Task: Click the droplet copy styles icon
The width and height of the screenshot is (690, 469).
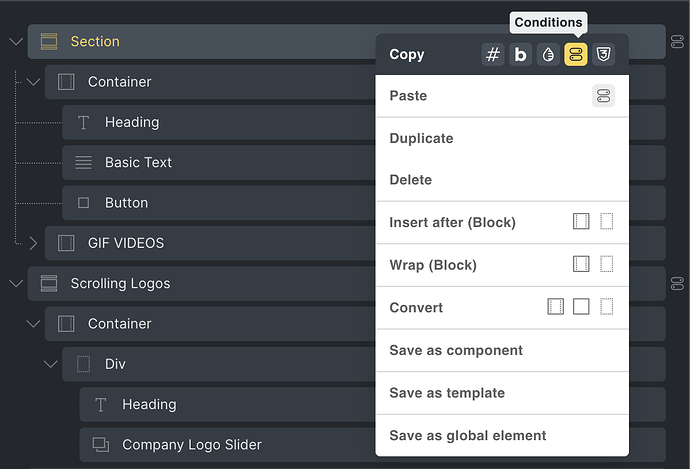Action: tap(547, 55)
